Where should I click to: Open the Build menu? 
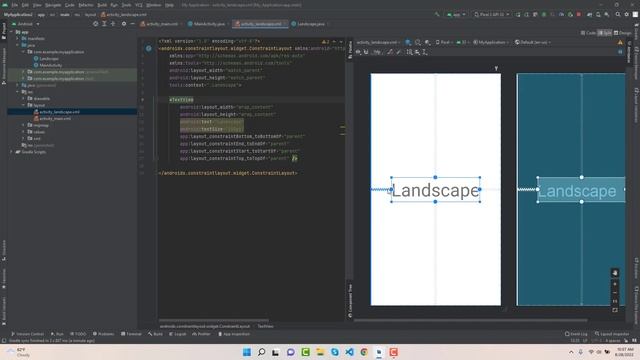[102, 5]
